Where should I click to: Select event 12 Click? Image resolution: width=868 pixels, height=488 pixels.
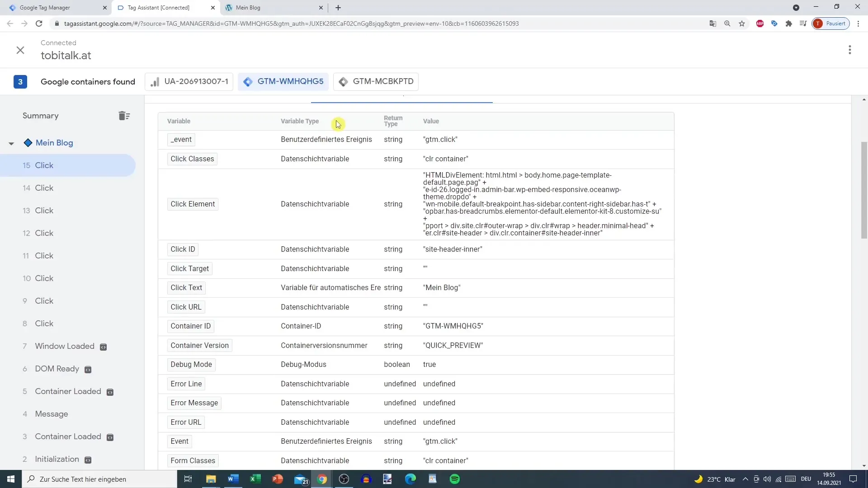tap(68, 233)
